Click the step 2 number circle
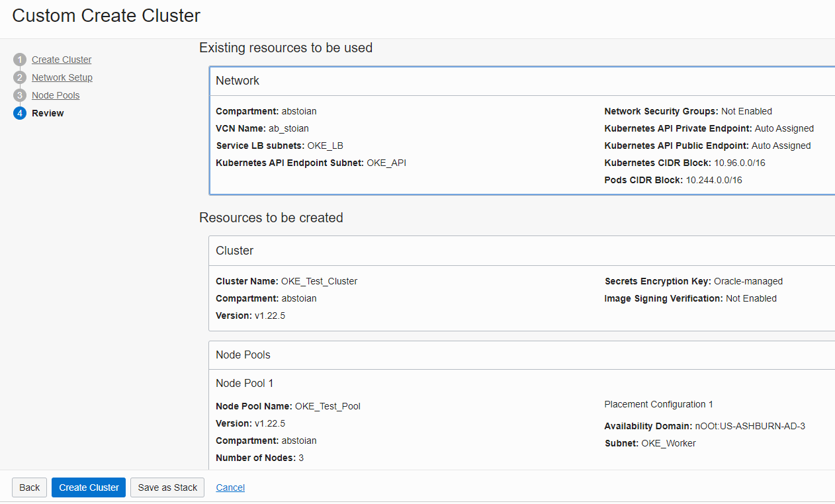The width and height of the screenshot is (835, 504). click(19, 77)
